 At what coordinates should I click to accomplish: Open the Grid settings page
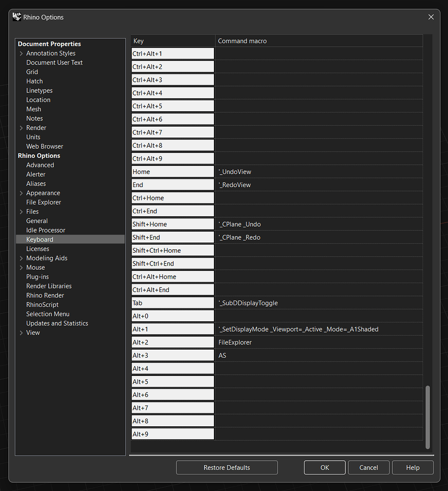32,72
